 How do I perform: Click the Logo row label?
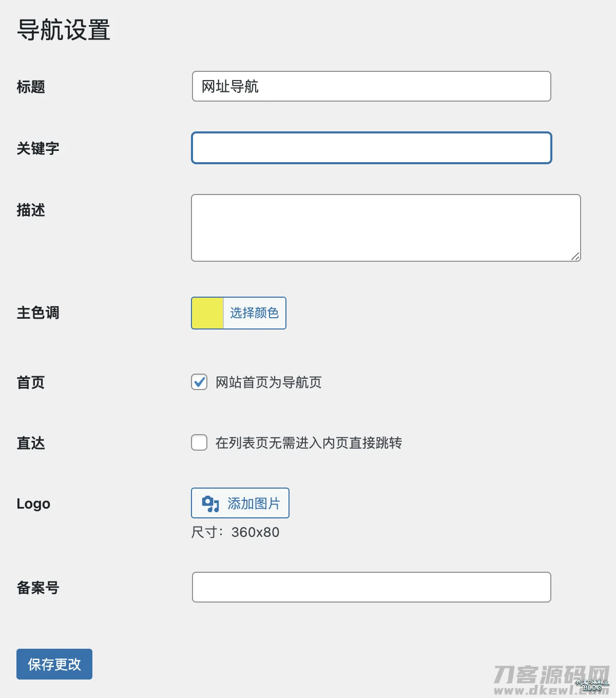coord(33,503)
